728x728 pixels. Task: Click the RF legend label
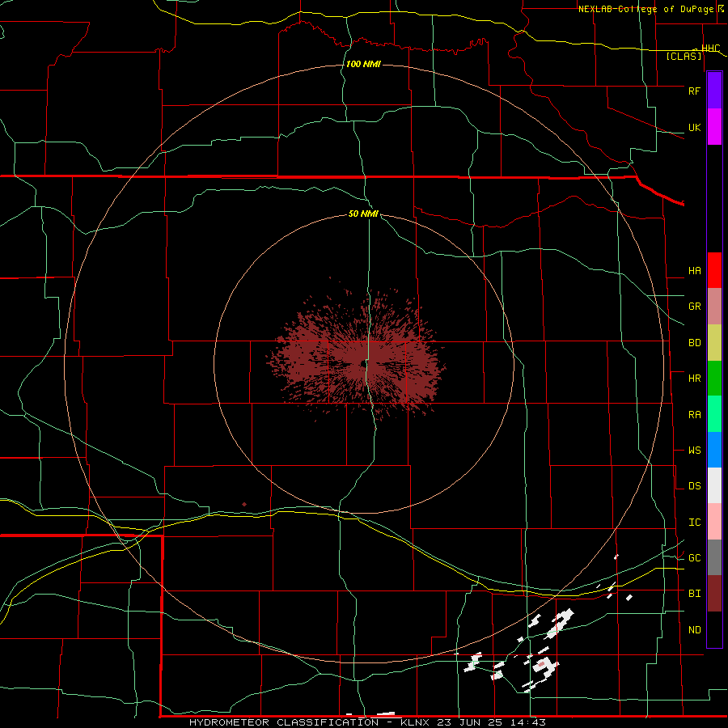tap(694, 91)
